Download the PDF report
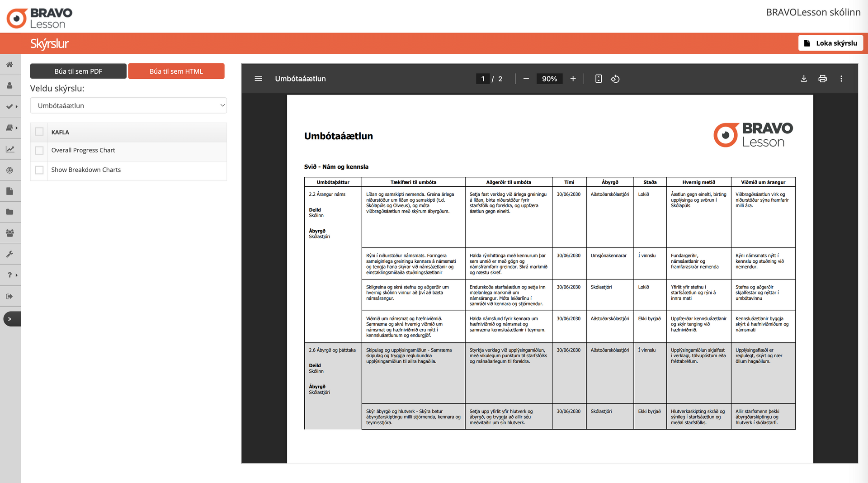This screenshot has height=483, width=868. click(804, 79)
